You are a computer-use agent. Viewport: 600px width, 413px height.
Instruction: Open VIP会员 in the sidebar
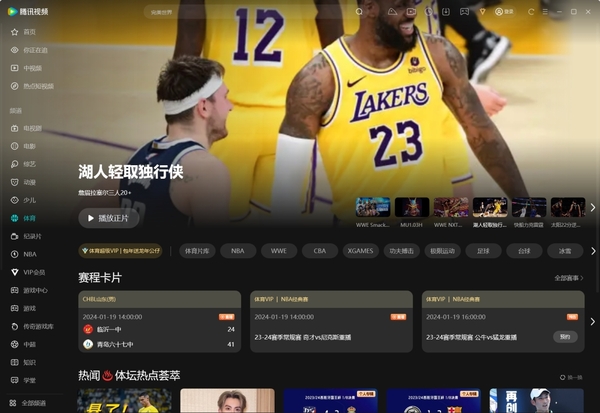28,272
